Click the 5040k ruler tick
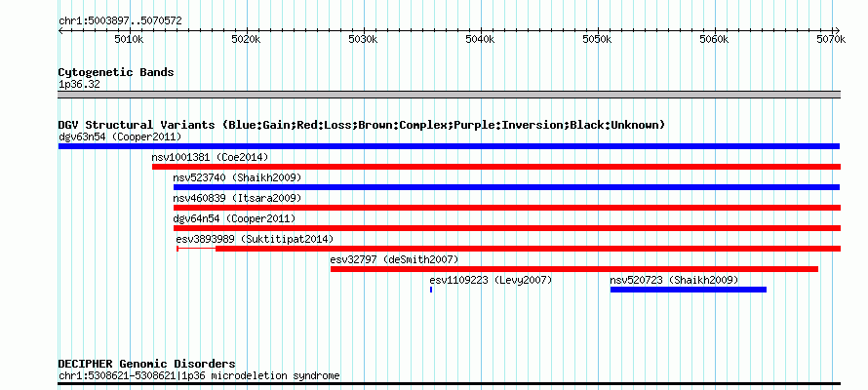This screenshot has width=868, height=390. (x=480, y=39)
